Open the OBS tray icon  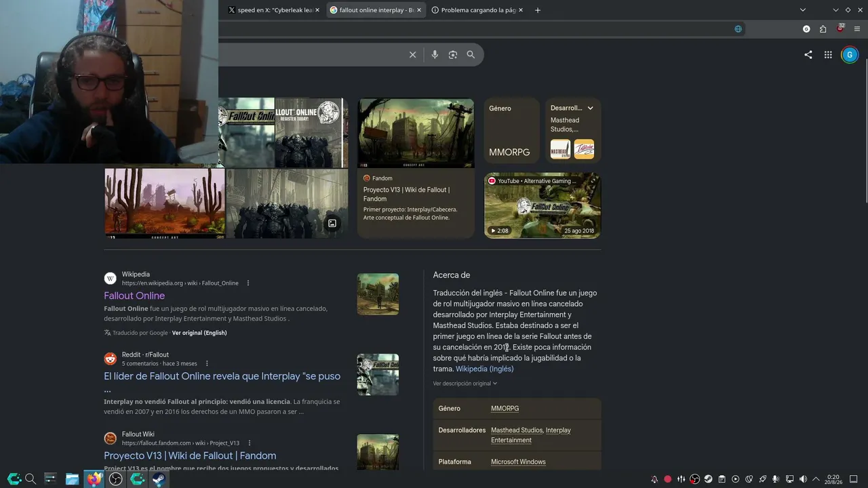(x=694, y=479)
